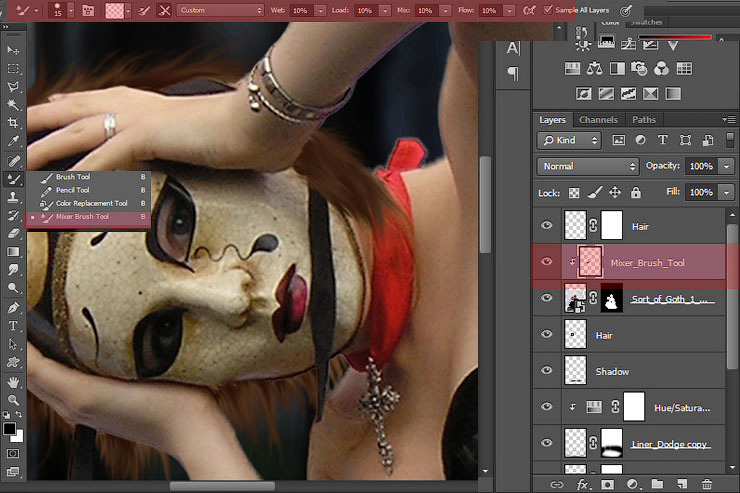Open the Paths tab
This screenshot has height=493, width=740.
pos(644,120)
